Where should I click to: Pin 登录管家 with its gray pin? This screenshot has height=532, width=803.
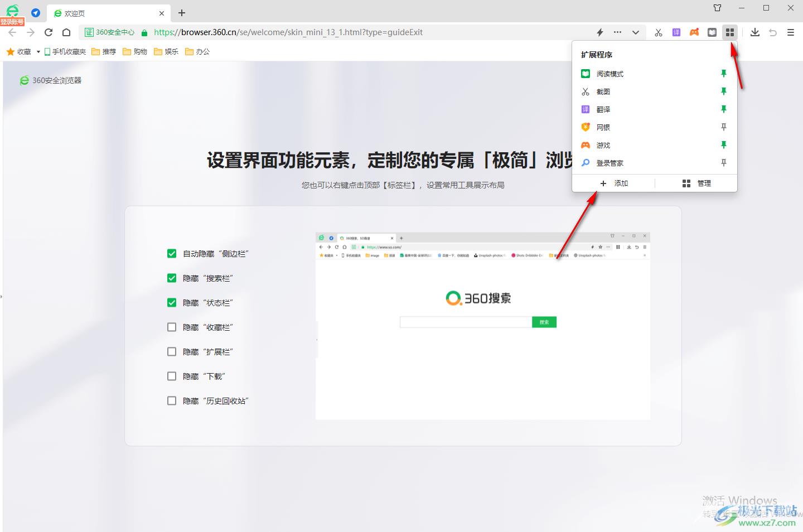[x=724, y=163]
